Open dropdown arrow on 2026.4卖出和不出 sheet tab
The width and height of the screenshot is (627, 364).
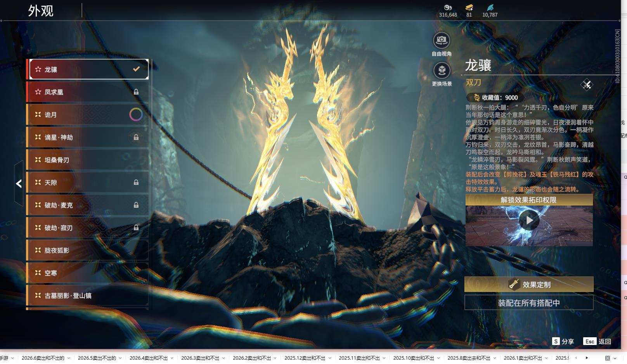pos(172,358)
